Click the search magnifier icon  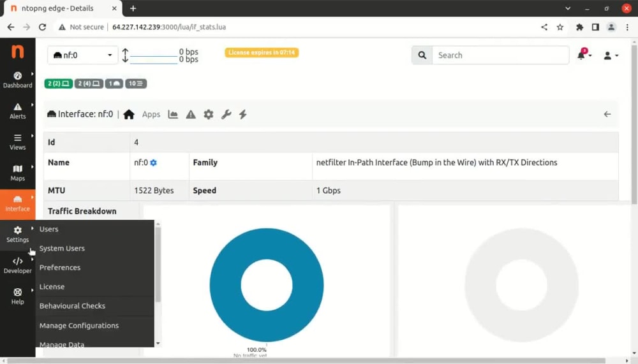(x=422, y=55)
